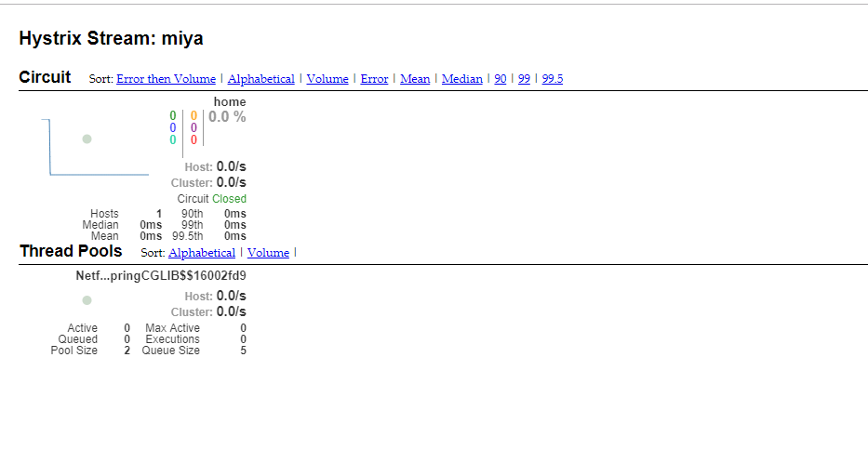Screen dimensions: 868x450
Task: Sort circuits by Error link
Action: pos(374,79)
